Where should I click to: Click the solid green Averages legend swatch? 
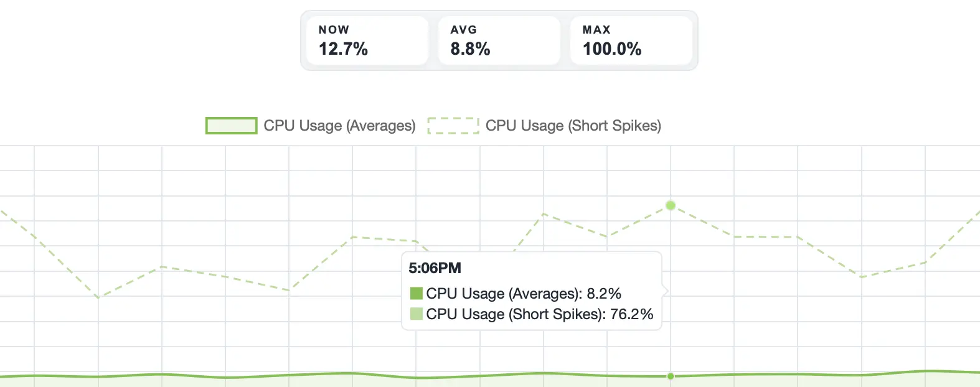231,126
